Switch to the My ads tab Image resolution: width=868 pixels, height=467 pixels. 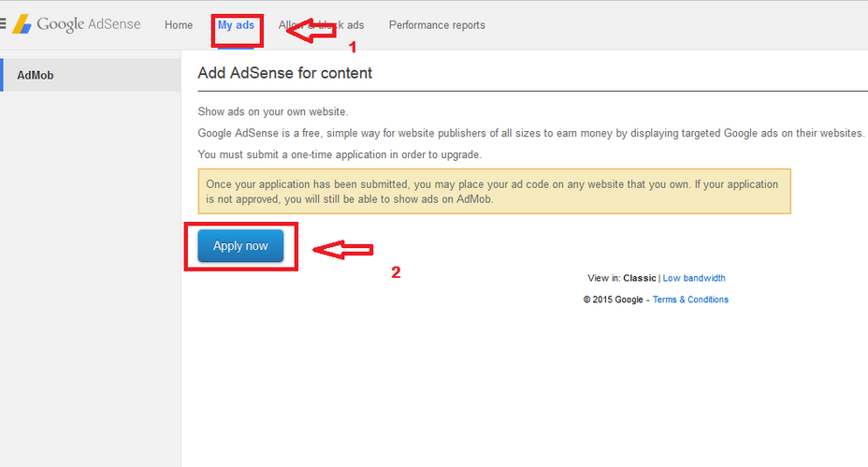(x=236, y=25)
